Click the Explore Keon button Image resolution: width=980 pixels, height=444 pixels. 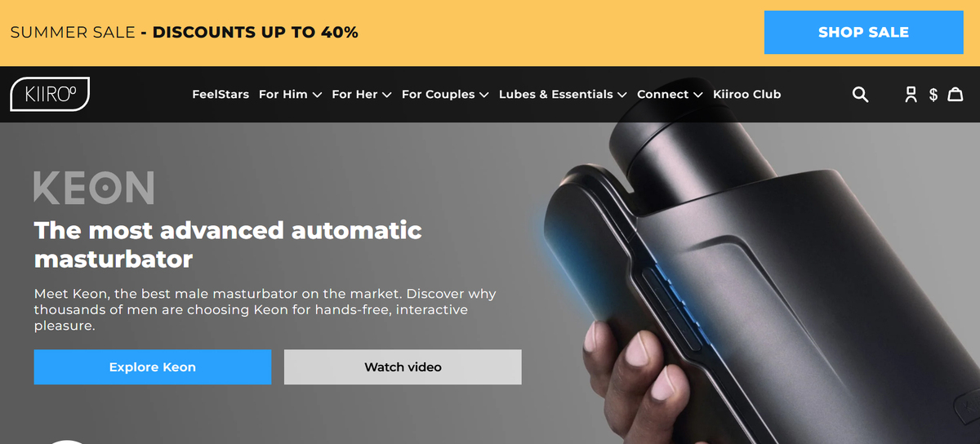(x=153, y=367)
